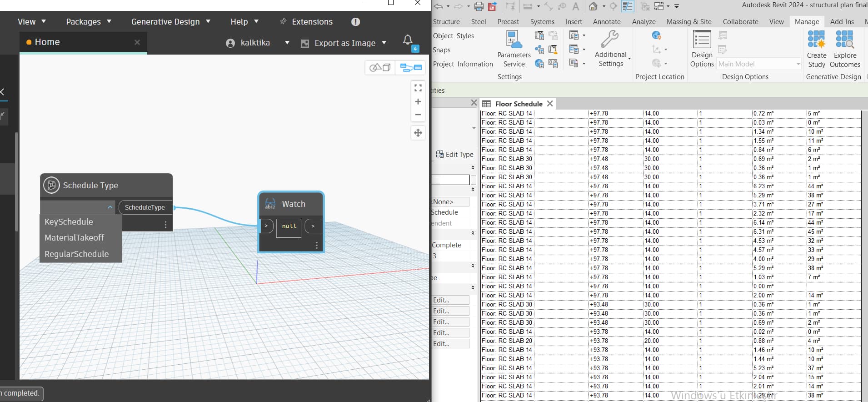Open Project Information settings
The image size is (868, 402).
463,64
